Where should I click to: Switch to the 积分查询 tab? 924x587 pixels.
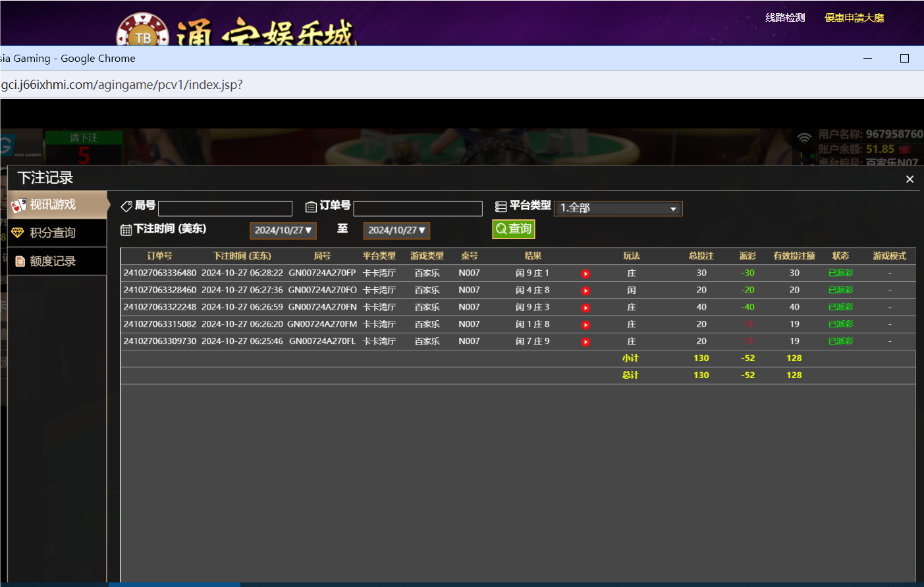pos(53,233)
